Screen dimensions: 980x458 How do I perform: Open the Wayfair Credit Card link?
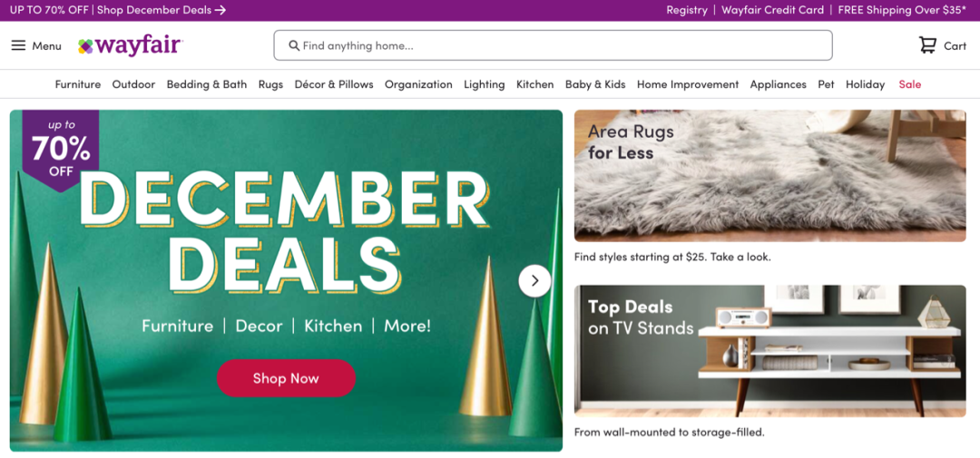[772, 10]
